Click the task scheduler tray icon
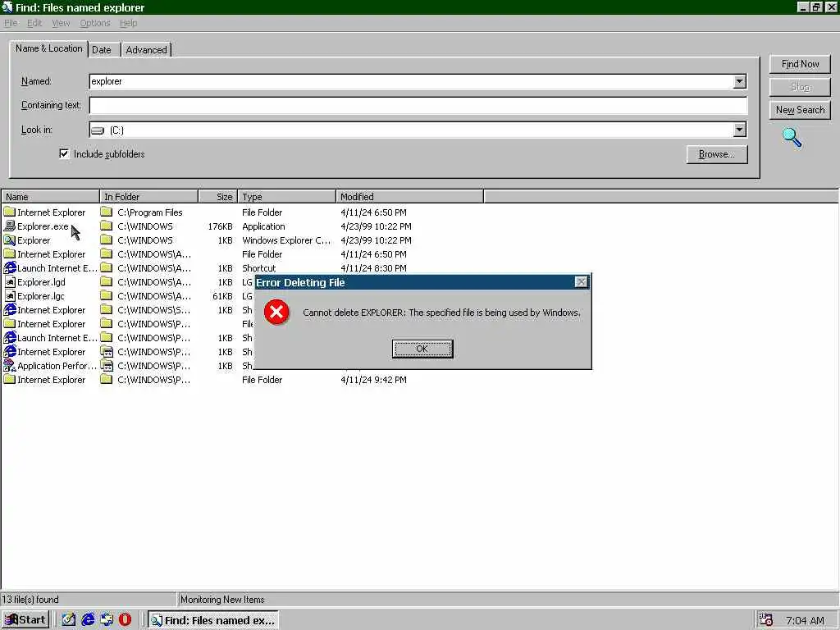840x630 pixels. tap(765, 620)
